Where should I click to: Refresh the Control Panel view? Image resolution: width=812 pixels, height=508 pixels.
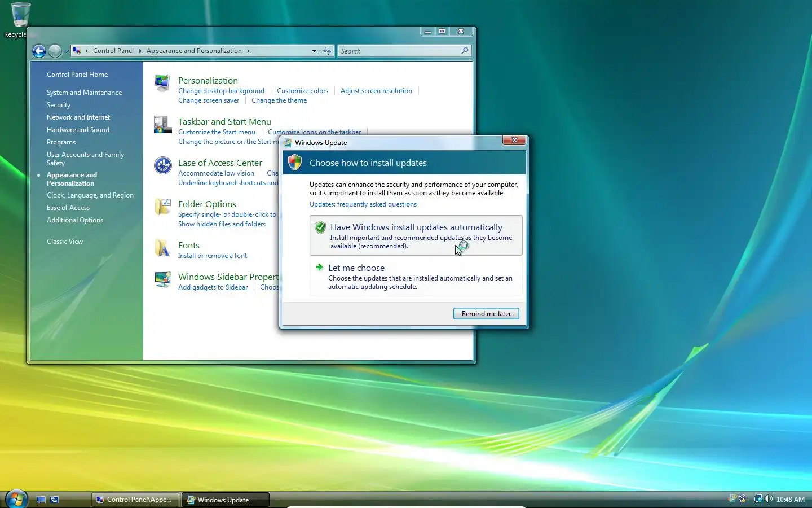point(327,51)
